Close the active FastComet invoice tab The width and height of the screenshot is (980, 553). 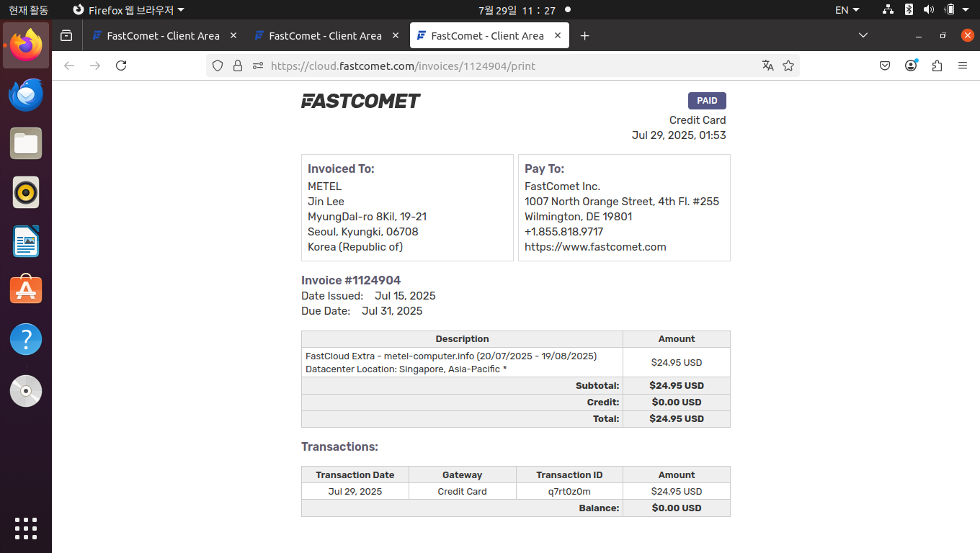558,35
